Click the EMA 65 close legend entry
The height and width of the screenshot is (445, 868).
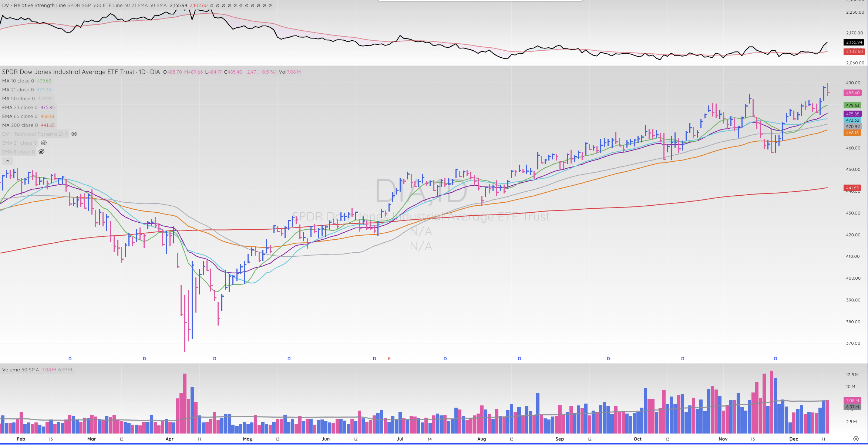point(20,116)
